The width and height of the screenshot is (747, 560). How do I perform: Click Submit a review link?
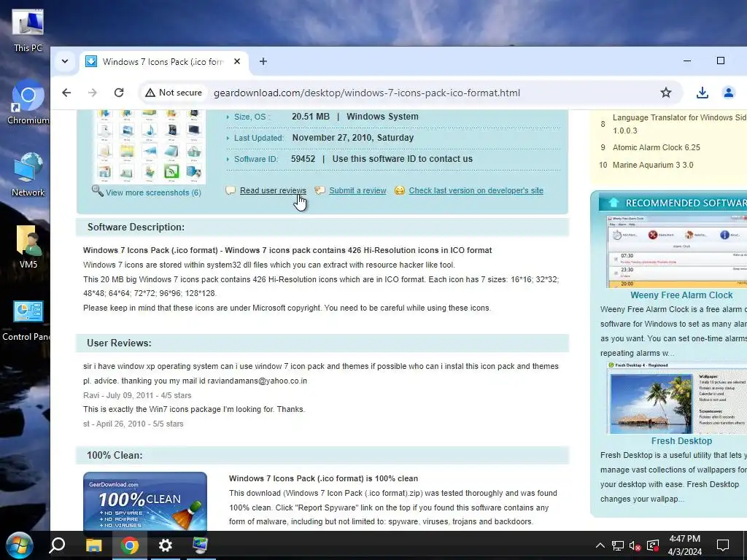pos(357,190)
